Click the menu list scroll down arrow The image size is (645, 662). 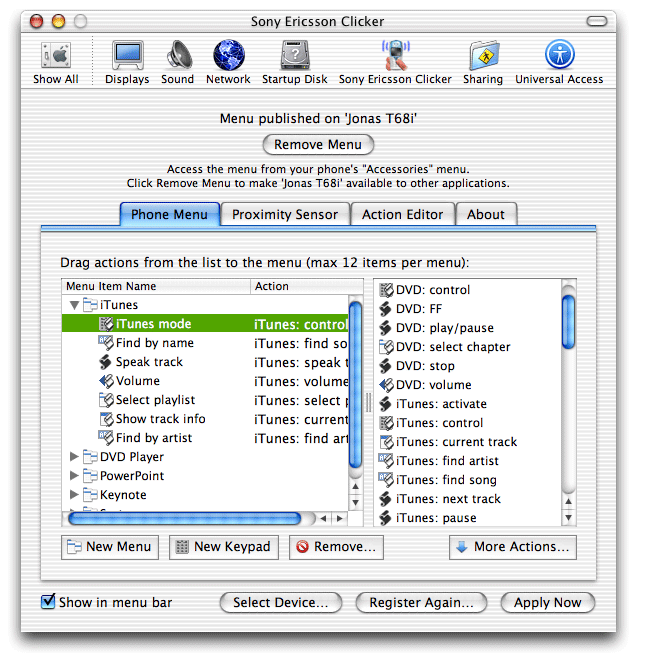coord(356,502)
